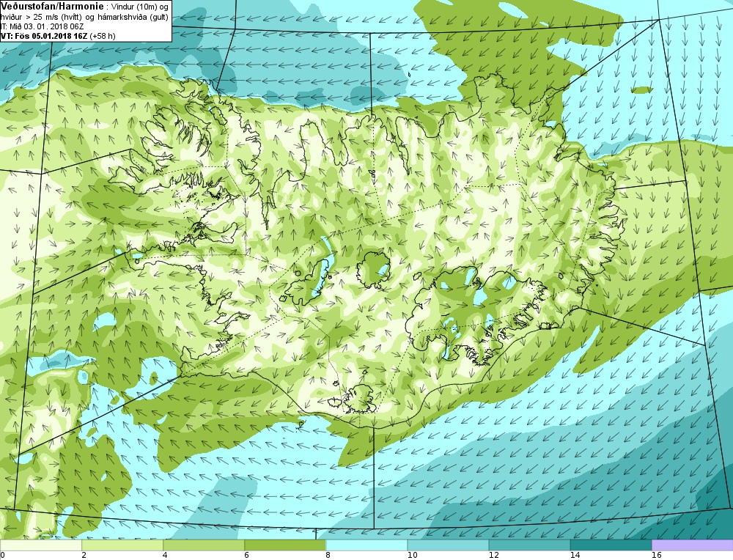Click the 12–14 teal legend swatch

click(x=528, y=545)
